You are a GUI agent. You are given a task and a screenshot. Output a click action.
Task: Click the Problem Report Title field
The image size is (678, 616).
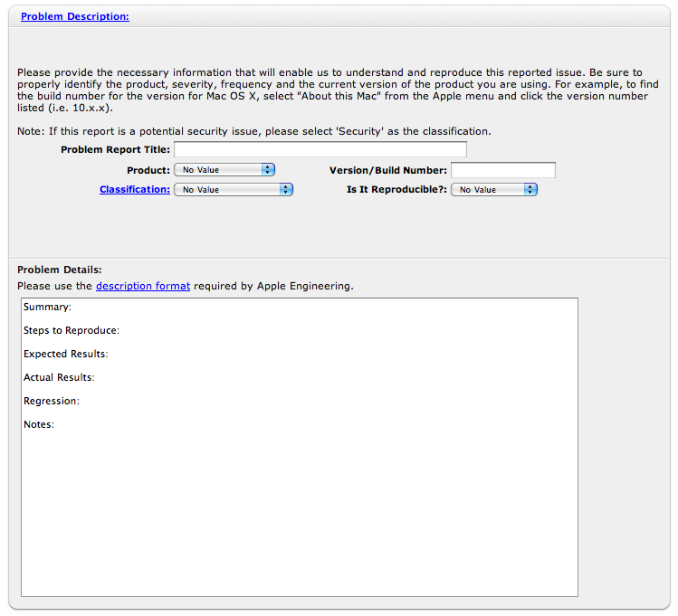coord(320,149)
